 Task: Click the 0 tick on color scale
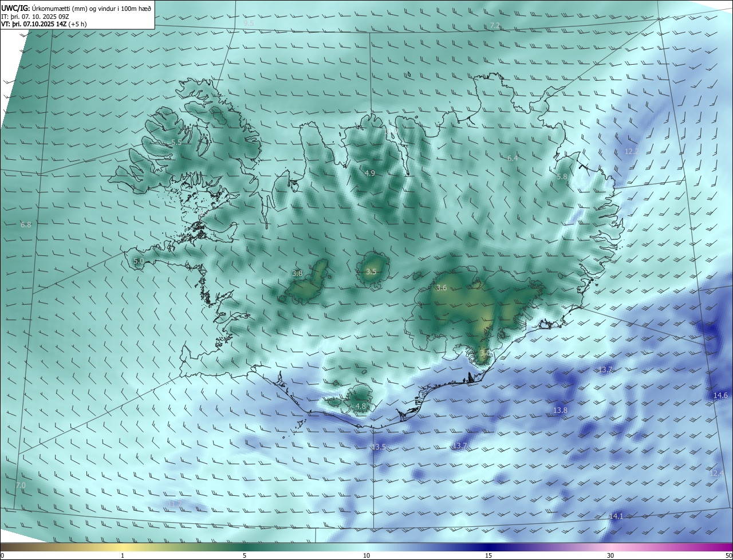tap(2, 555)
